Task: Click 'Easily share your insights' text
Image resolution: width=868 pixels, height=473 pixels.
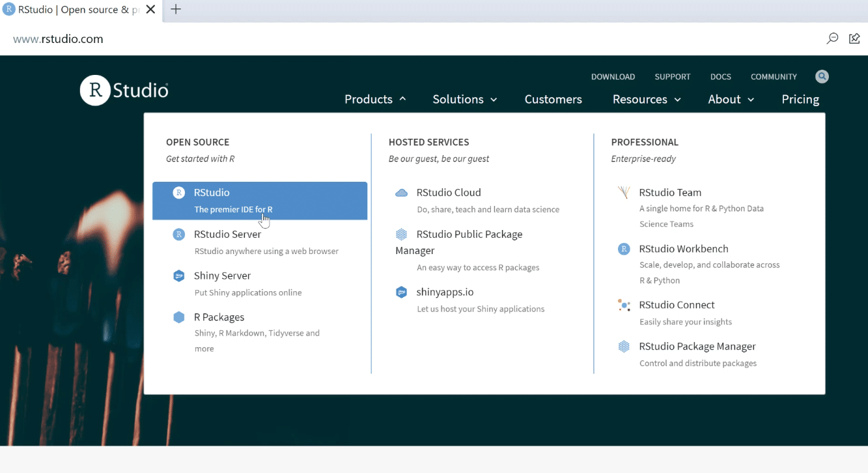Action: tap(686, 322)
